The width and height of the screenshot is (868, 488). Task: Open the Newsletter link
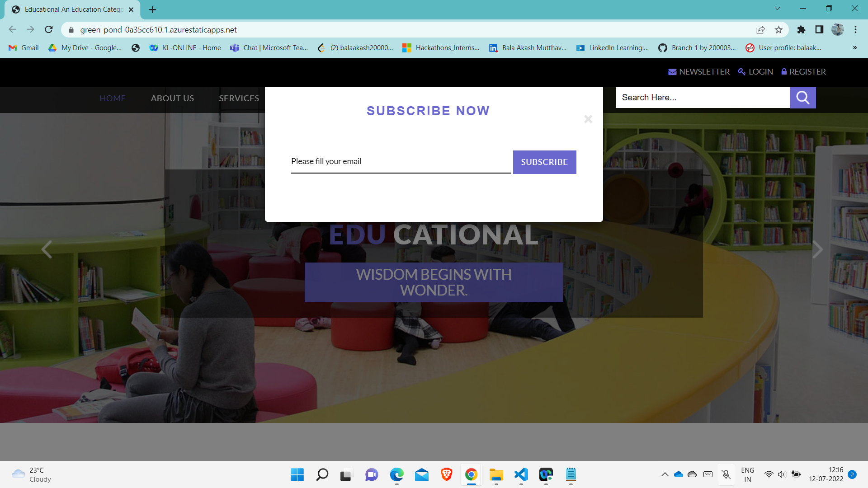click(699, 72)
